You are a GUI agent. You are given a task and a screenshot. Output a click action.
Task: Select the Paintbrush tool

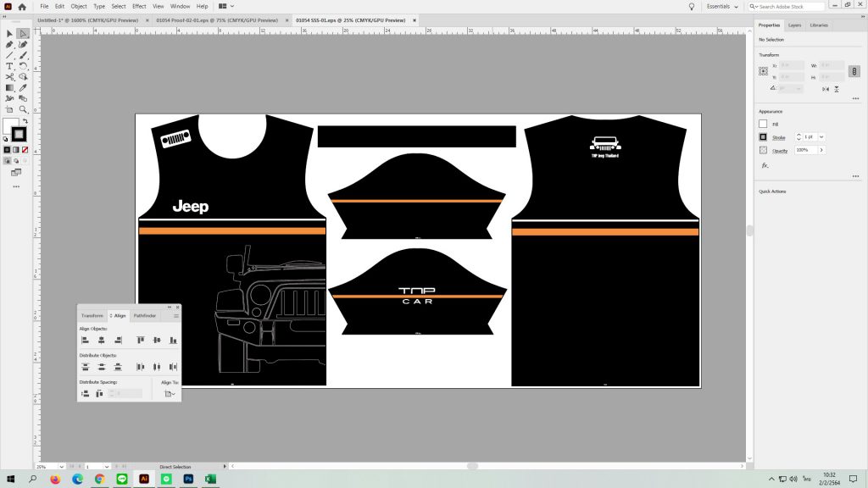tap(23, 55)
